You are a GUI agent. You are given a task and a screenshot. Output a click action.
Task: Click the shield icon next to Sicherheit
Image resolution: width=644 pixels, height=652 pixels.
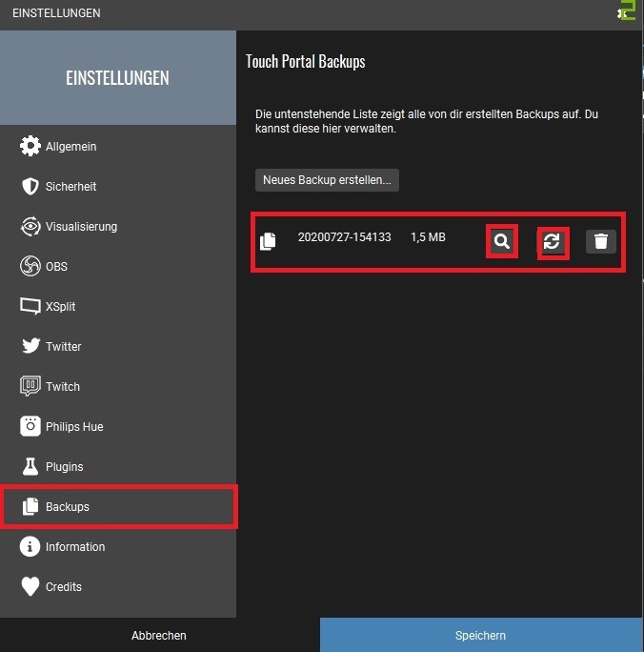coord(30,186)
